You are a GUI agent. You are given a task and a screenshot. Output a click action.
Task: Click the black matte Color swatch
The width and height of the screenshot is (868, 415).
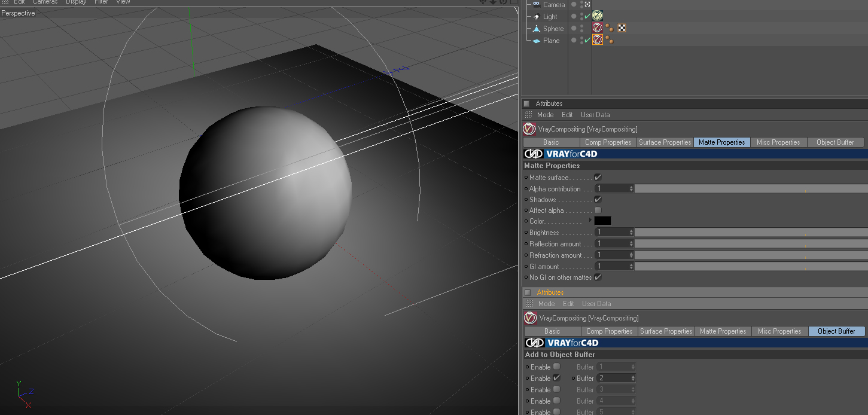click(x=603, y=221)
